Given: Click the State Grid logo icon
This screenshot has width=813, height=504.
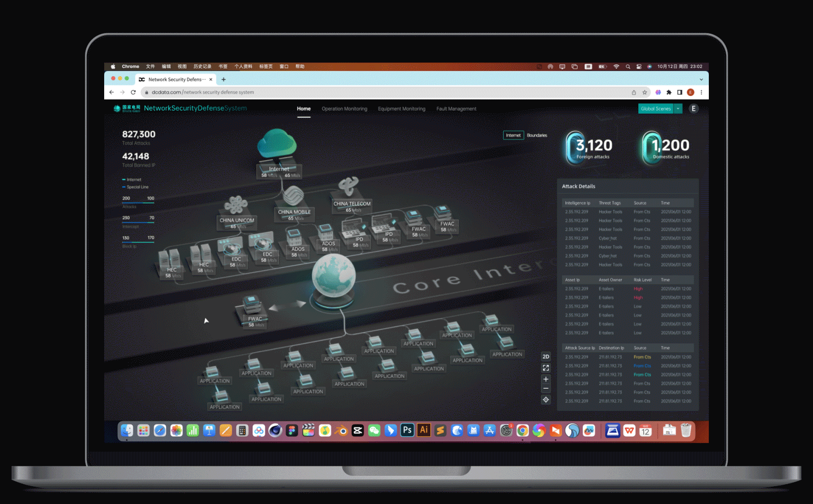Looking at the screenshot, I should pos(117,108).
